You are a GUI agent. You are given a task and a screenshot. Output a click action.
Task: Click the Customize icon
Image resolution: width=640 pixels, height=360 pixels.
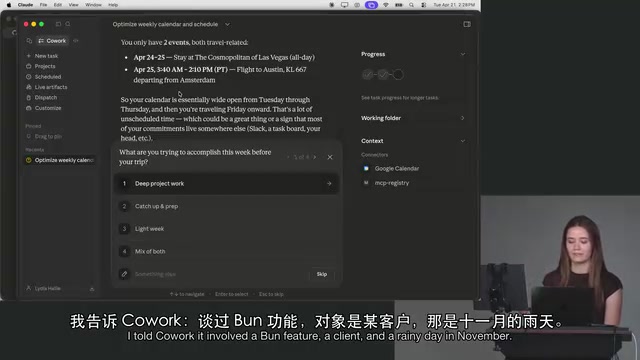[29, 108]
